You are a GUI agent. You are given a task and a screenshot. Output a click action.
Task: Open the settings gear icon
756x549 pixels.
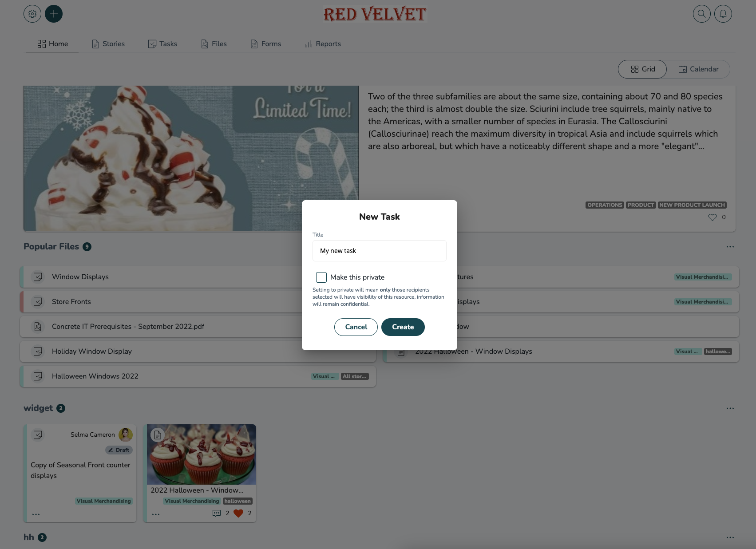tap(32, 14)
